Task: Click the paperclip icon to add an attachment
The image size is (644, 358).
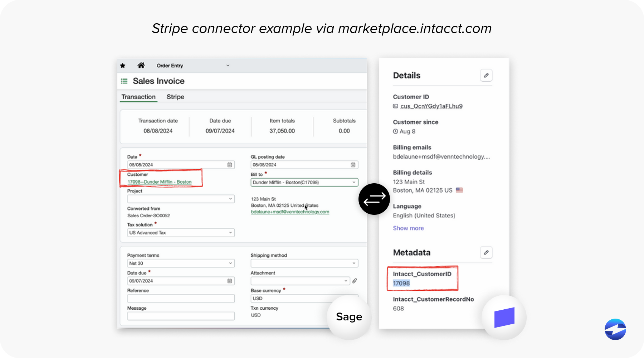Action: [355, 281]
